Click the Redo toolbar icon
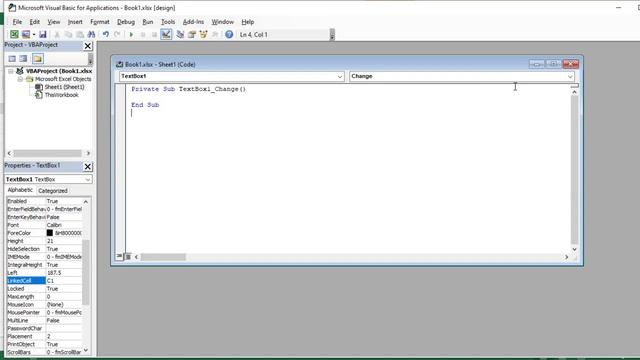Screen dimensions: 640x360 [117, 35]
